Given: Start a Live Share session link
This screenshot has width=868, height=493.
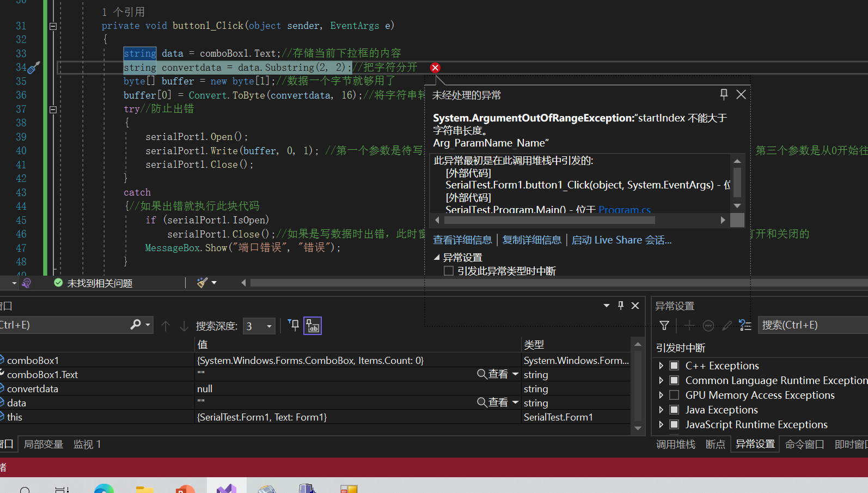Looking at the screenshot, I should 621,240.
